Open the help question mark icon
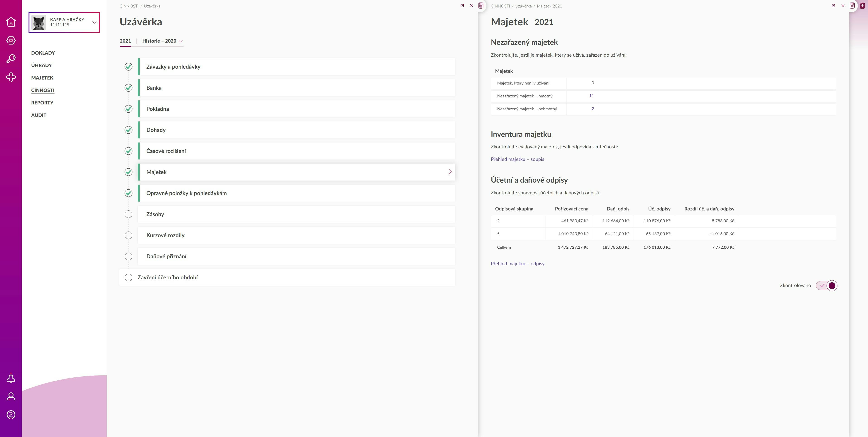 (x=11, y=414)
